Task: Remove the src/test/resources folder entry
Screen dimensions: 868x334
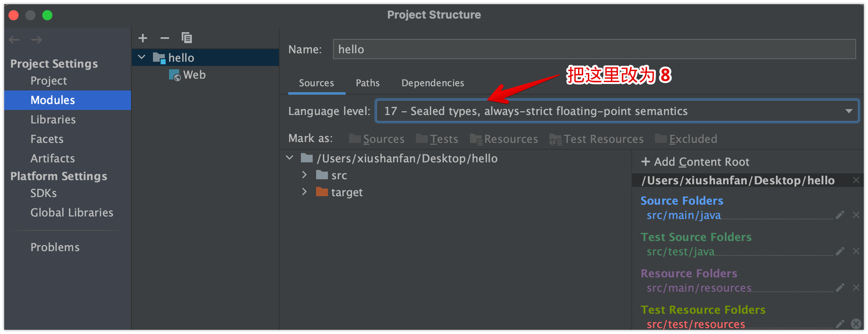Action: (x=856, y=324)
